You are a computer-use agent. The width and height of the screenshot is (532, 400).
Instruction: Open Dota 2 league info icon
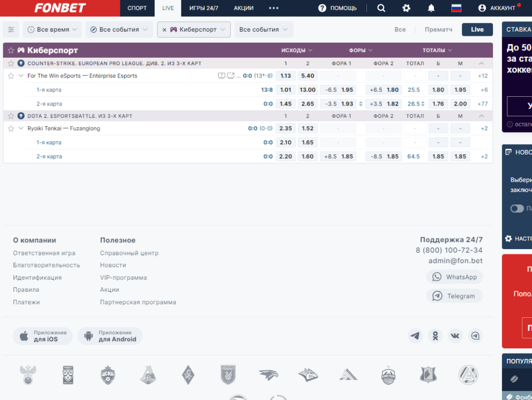(x=21, y=116)
